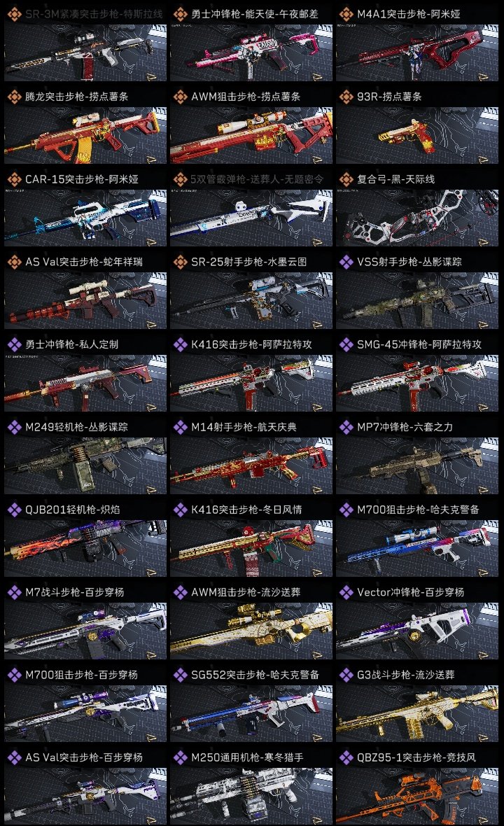
Task: Select the AWM狙击步枪-流沙送葬 golden skin image
Action: tap(251, 631)
